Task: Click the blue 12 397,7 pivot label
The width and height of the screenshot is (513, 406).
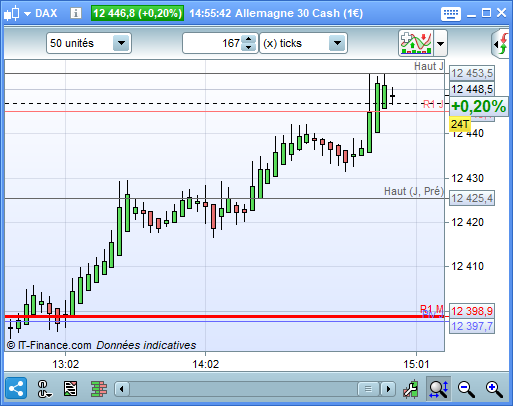Action: click(x=472, y=326)
